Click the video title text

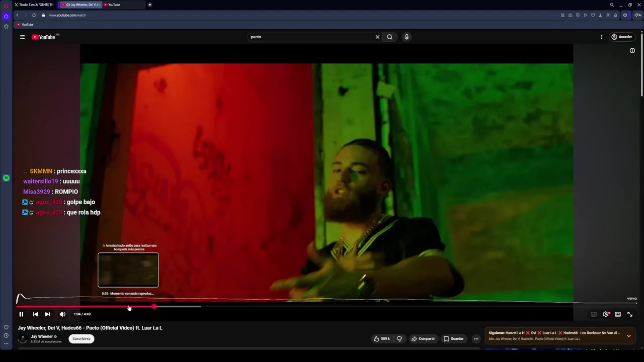90,328
